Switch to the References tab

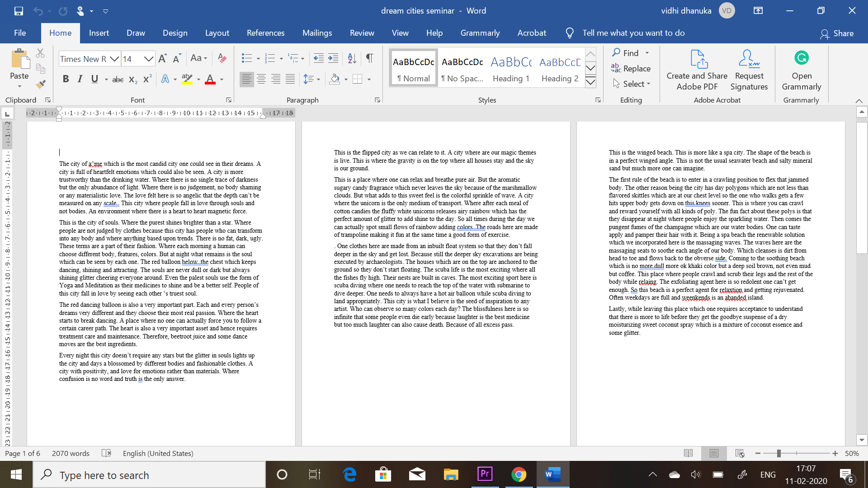tap(265, 33)
